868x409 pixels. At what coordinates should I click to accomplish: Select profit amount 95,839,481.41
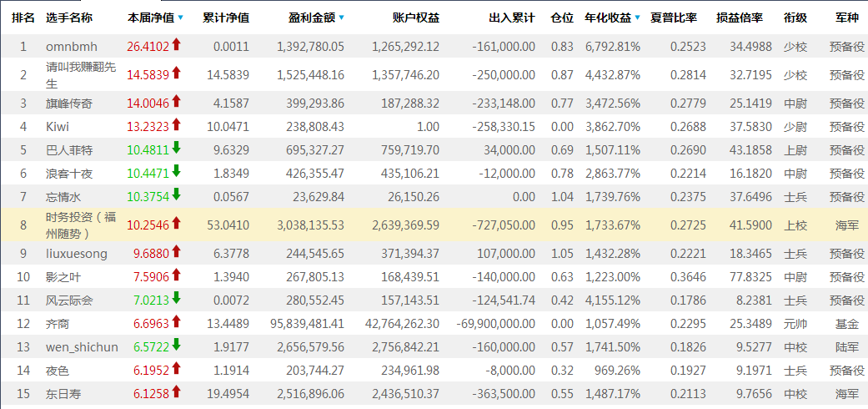pyautogui.click(x=309, y=324)
